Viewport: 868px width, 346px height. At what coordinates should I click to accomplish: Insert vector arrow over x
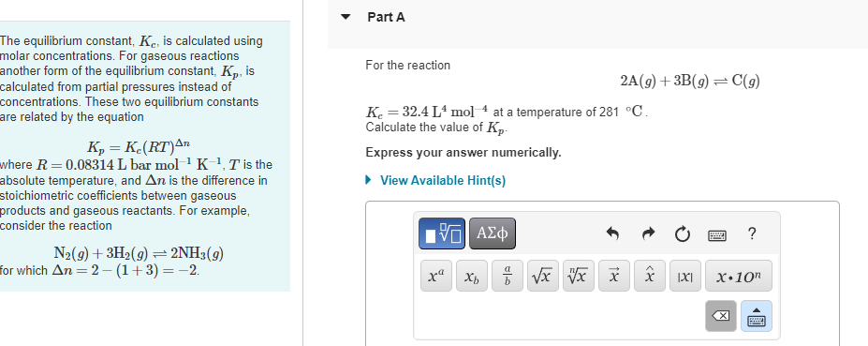click(x=614, y=276)
